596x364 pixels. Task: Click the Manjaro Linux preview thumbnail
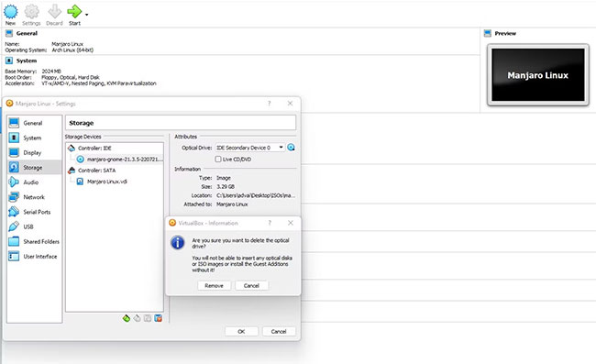coord(538,75)
